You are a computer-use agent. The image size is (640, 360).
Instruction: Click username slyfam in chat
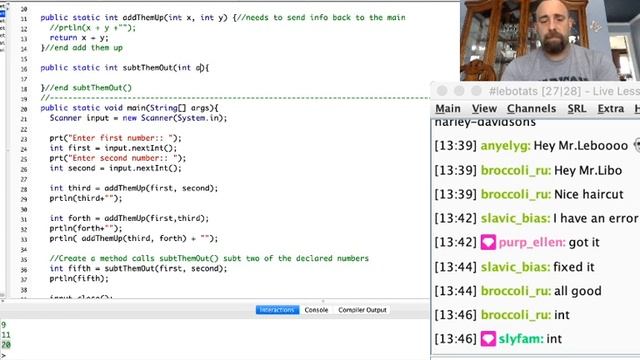point(521,339)
